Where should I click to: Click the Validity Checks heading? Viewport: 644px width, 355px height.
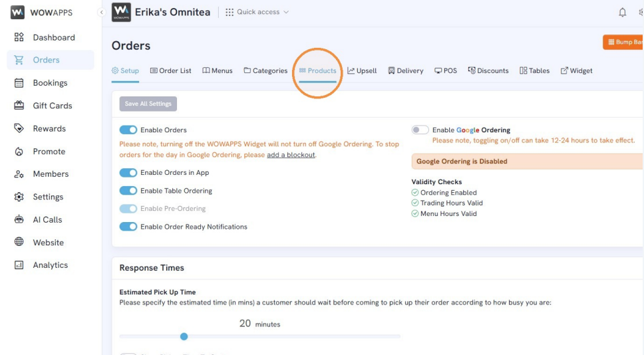coord(436,181)
